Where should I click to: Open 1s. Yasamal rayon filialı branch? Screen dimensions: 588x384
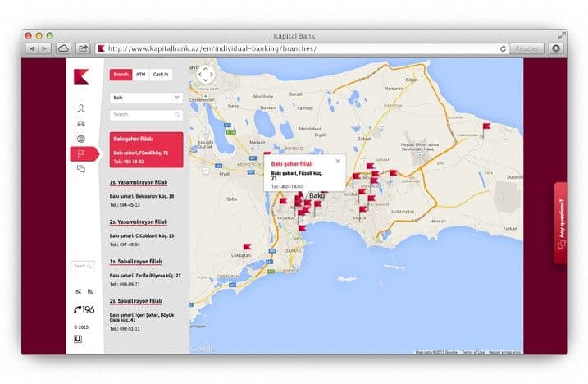point(139,182)
